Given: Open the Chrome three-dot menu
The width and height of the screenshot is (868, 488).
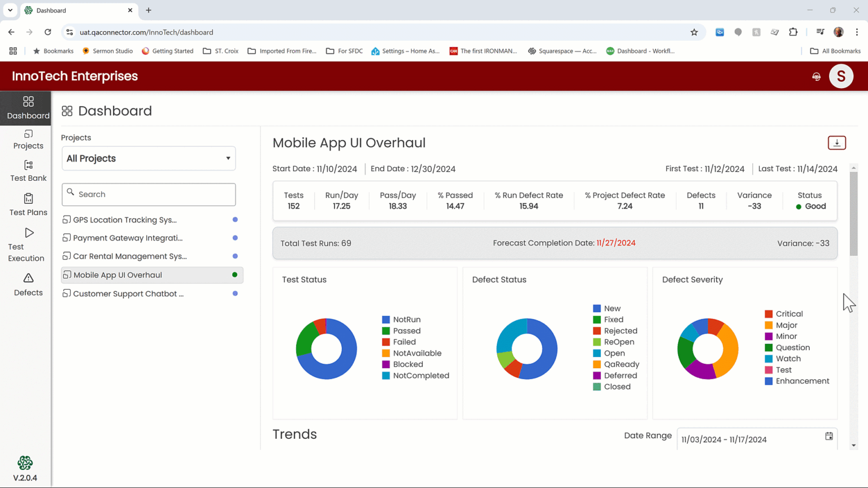Looking at the screenshot, I should [x=857, y=32].
